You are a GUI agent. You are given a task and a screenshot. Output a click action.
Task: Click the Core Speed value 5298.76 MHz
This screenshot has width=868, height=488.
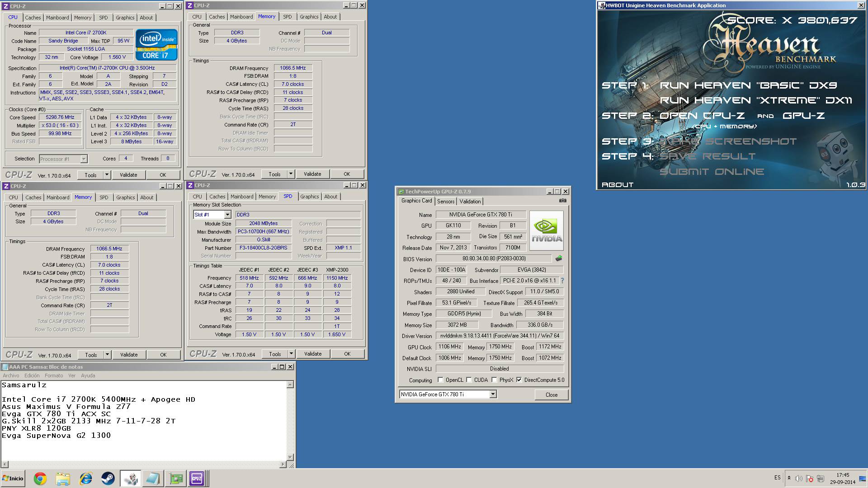tap(60, 117)
